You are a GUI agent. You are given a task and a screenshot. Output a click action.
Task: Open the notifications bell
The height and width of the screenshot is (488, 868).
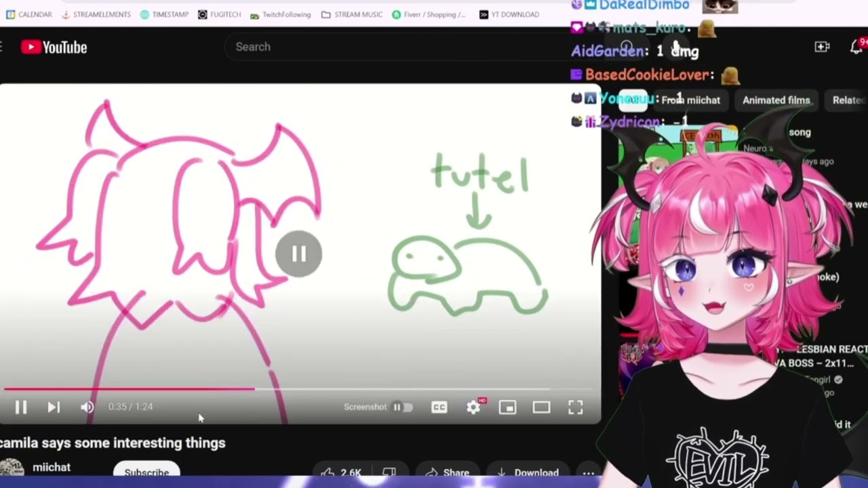click(856, 47)
